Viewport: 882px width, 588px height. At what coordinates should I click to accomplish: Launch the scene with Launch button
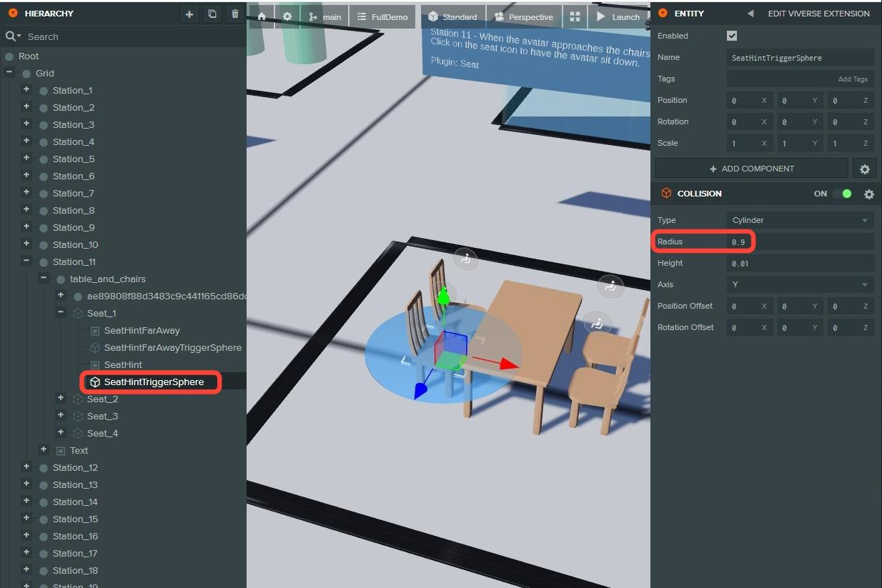coord(618,16)
